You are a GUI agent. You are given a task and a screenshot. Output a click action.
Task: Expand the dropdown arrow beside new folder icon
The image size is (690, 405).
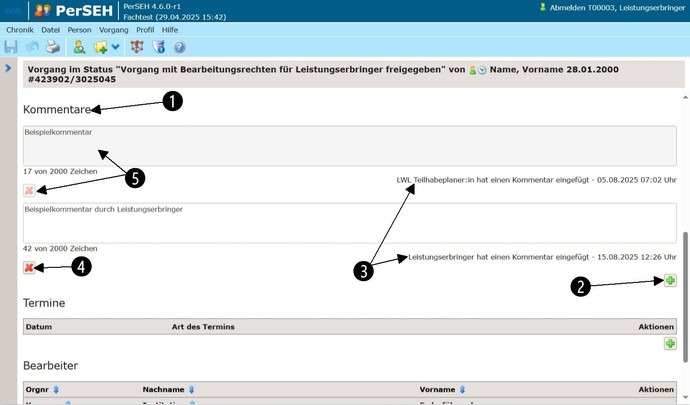[x=115, y=47]
